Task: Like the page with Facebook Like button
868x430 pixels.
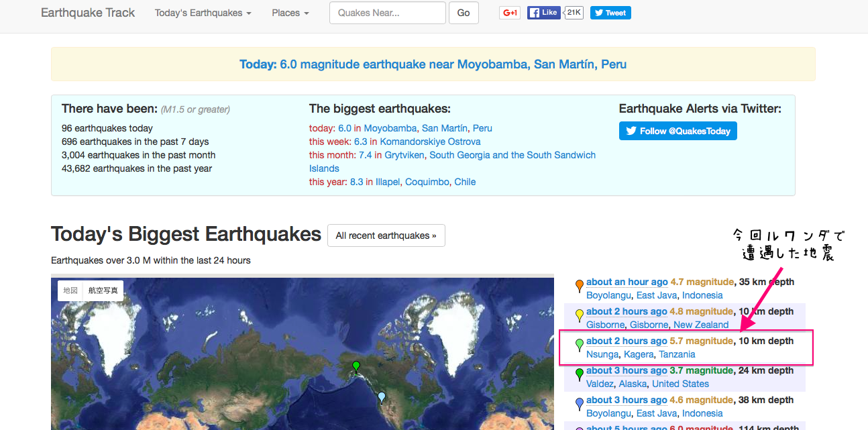Action: pyautogui.click(x=543, y=13)
